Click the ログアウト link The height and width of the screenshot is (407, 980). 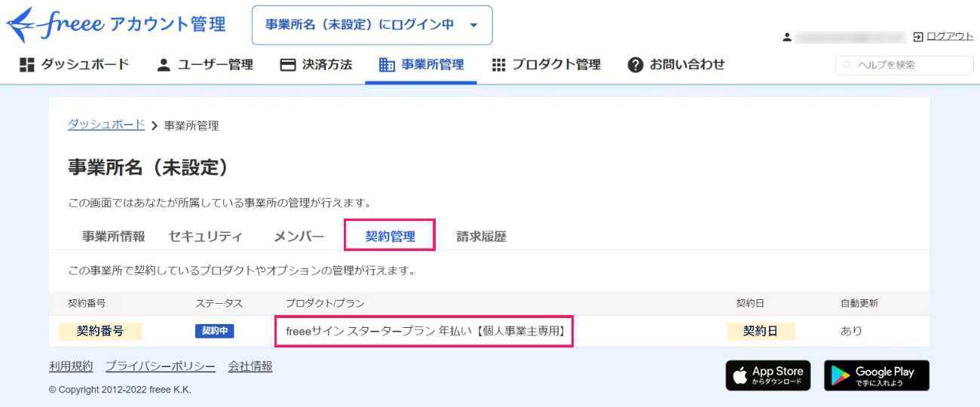point(950,36)
